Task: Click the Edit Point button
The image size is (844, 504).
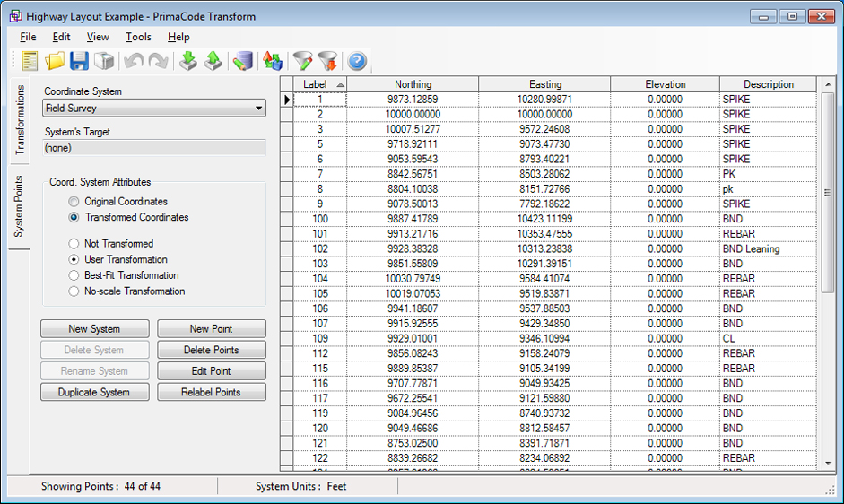Action: (x=212, y=371)
